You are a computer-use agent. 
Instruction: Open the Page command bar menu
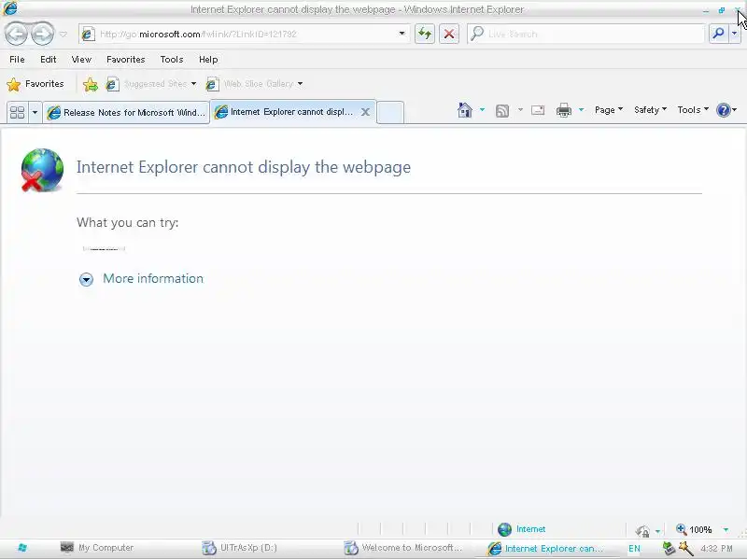click(x=609, y=110)
